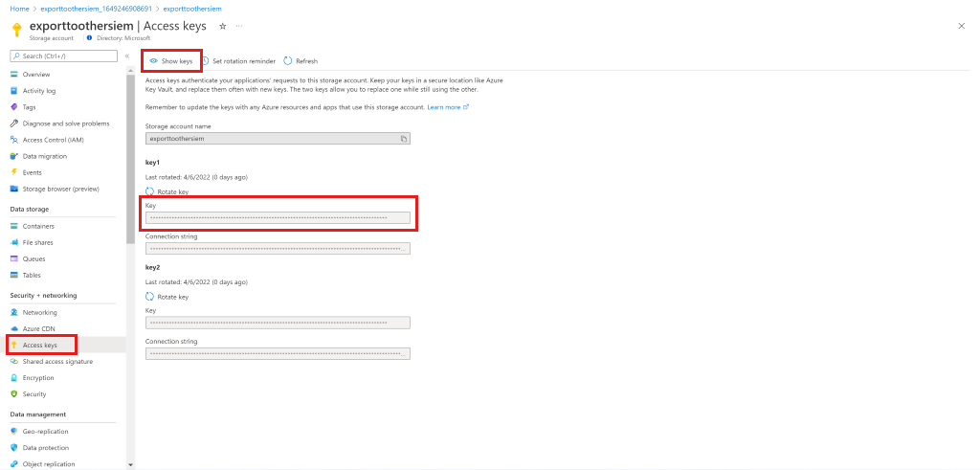The image size is (980, 470).
Task: Open Activity log in sidebar
Action: click(38, 91)
